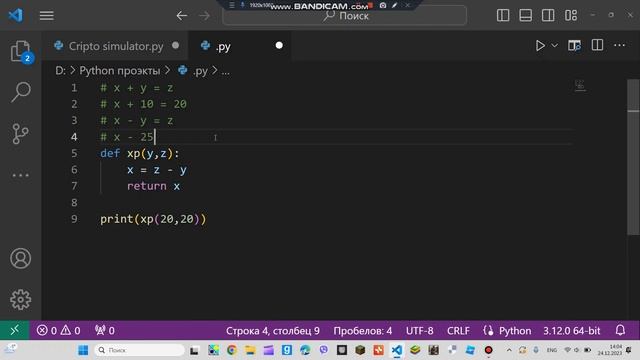
Task: Click line number 5 in the gutter
Action: (74, 153)
